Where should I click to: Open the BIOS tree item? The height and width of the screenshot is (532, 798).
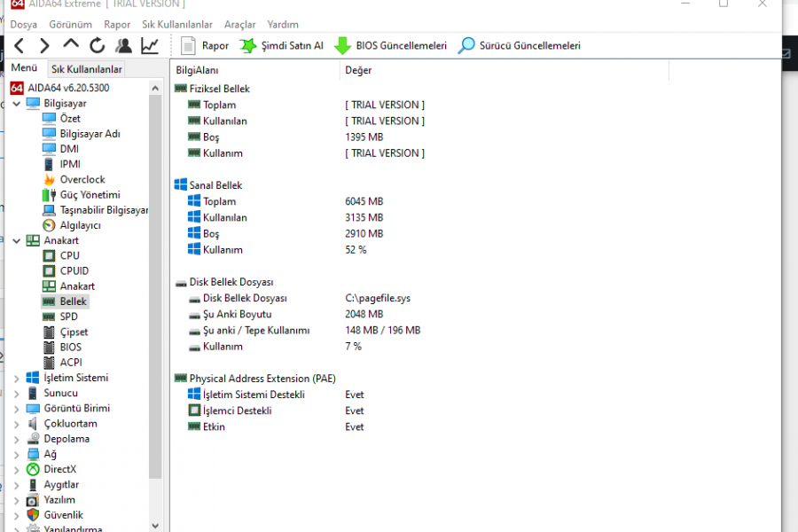point(70,348)
